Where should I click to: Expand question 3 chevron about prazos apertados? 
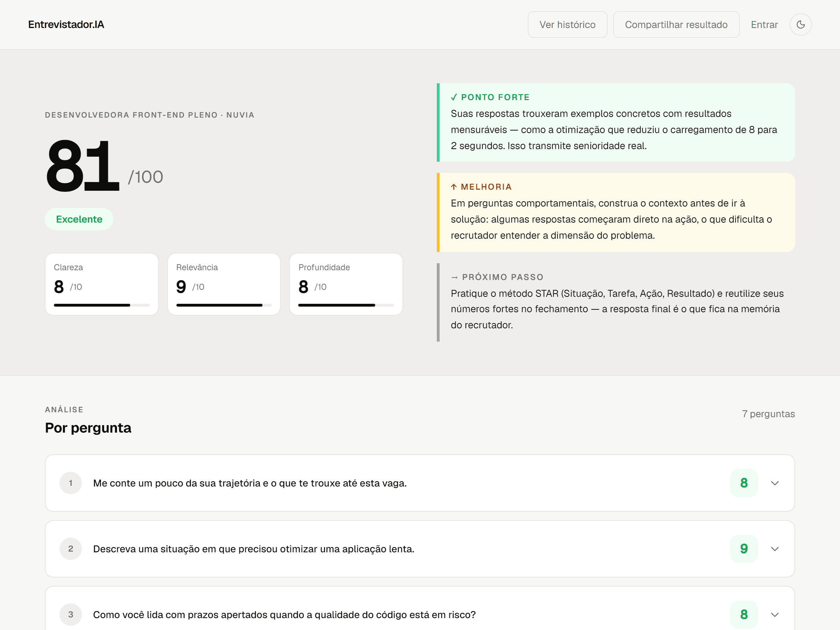[775, 615]
